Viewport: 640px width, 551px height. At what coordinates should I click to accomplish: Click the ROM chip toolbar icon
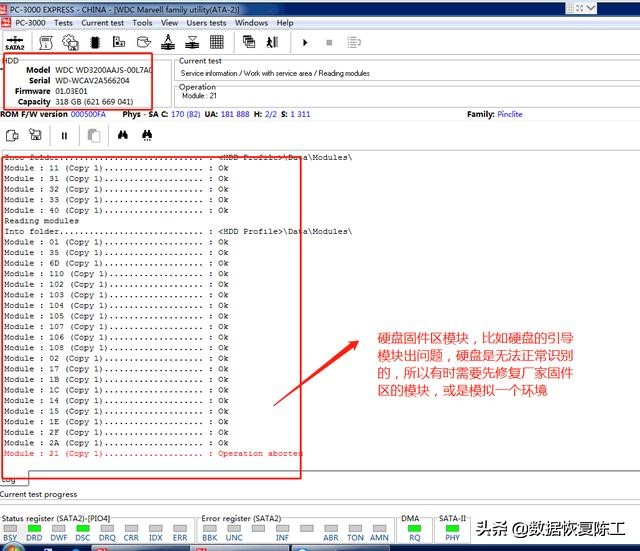click(95, 42)
